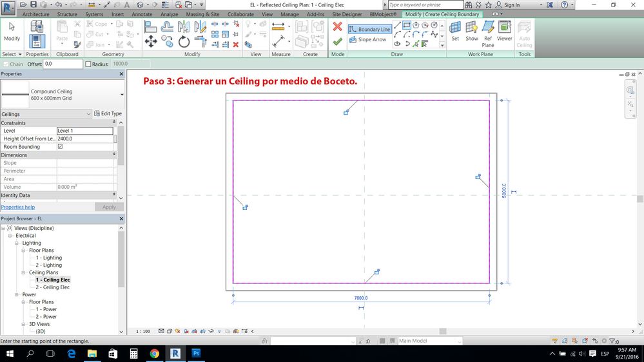Cancel ceiling sketch with red X
The width and height of the screenshot is (644, 362).
tap(338, 27)
